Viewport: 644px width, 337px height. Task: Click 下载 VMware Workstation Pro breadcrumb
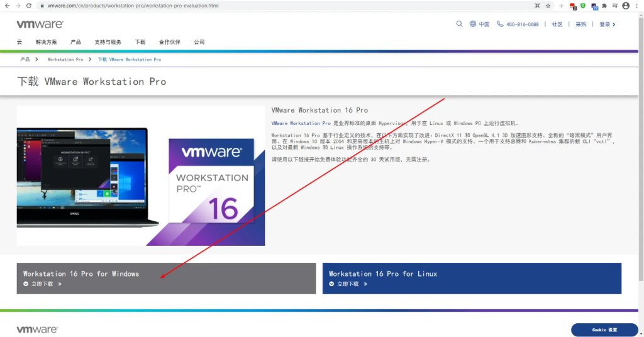coord(130,60)
